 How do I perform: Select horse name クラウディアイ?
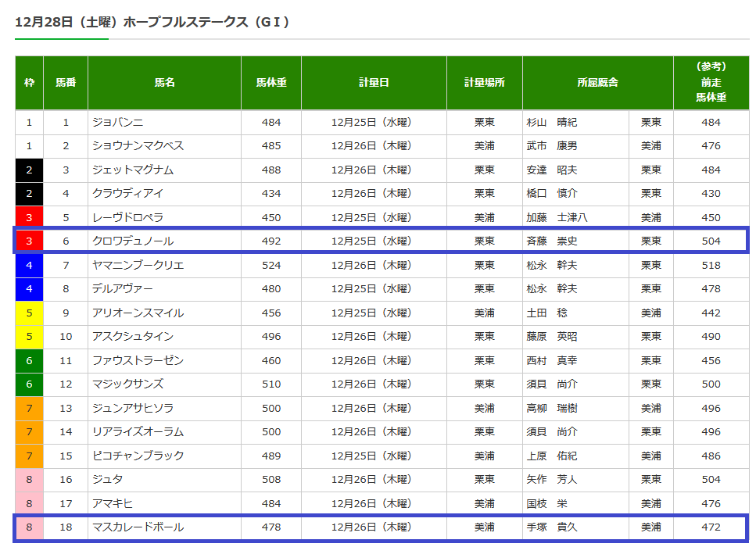pos(127,194)
